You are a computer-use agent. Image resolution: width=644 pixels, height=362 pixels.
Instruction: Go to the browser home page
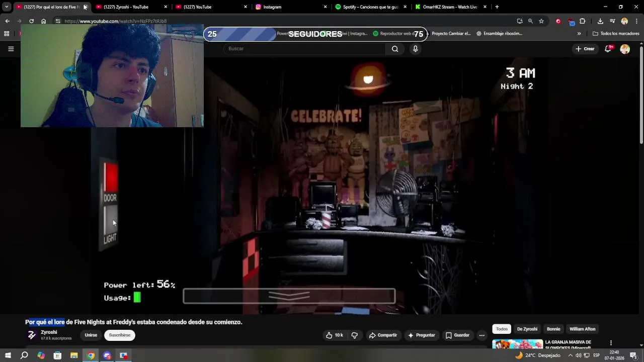coord(44,21)
